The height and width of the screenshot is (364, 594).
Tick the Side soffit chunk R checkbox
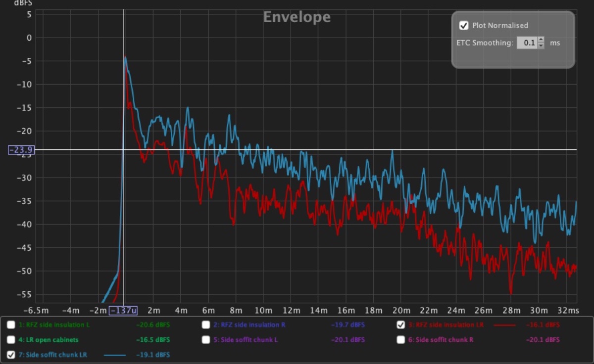400,340
